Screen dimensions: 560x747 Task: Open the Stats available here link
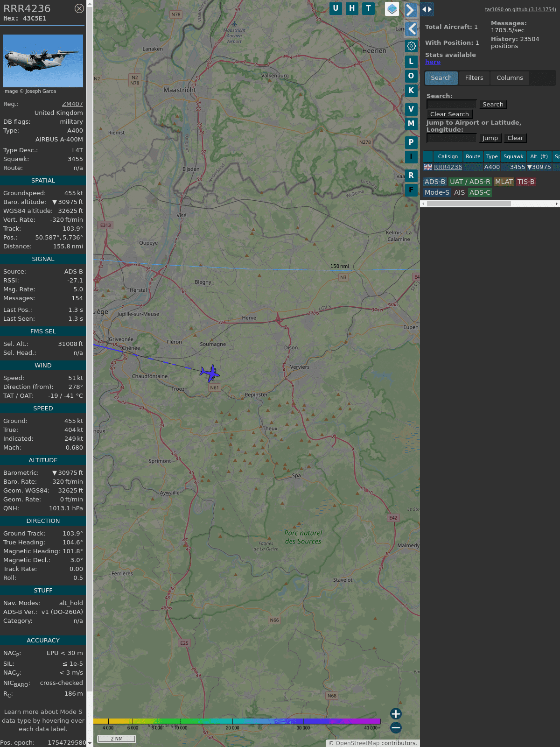[x=433, y=62]
